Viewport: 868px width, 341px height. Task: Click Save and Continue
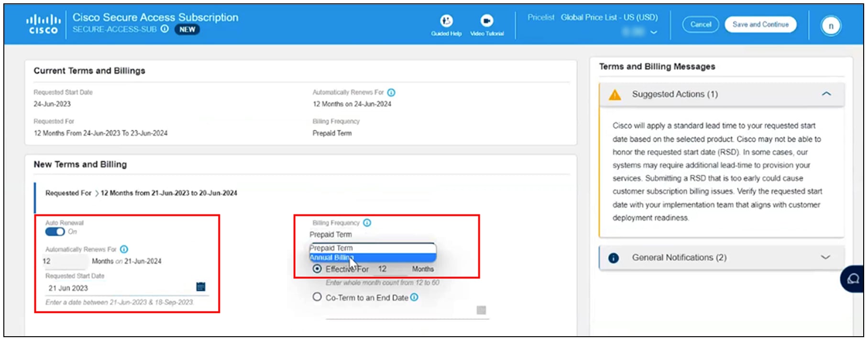tap(760, 25)
